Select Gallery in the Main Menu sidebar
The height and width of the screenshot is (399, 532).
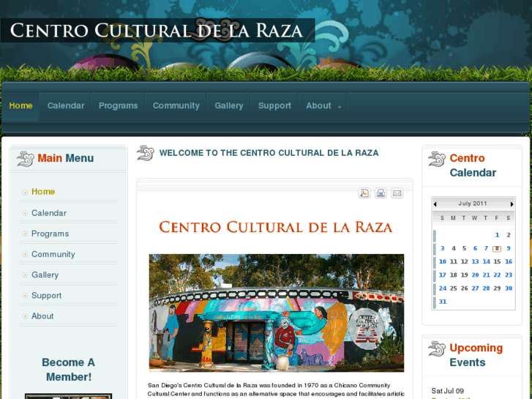click(45, 275)
